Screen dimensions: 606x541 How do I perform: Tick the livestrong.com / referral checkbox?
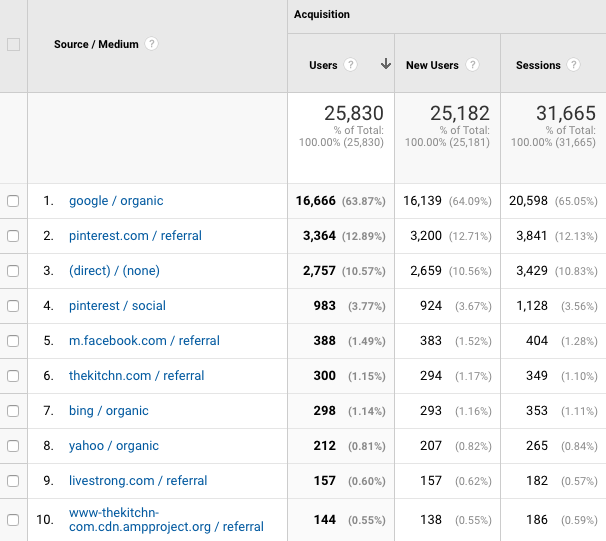click(13, 481)
